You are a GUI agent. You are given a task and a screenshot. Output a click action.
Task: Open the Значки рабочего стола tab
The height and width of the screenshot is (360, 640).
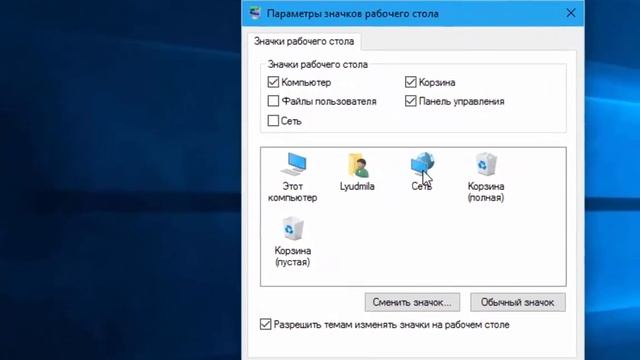[304, 41]
